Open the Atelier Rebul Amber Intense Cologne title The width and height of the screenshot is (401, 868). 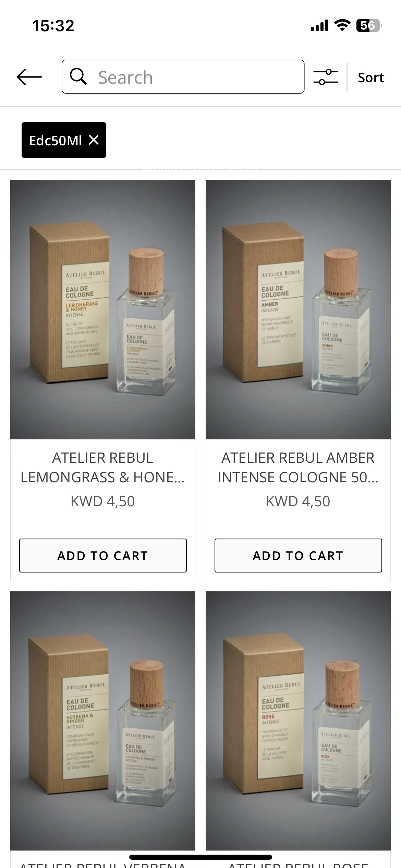(298, 468)
